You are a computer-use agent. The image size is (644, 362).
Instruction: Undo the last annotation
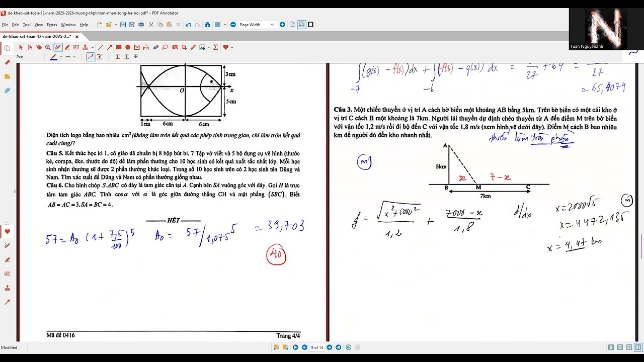[188, 25]
